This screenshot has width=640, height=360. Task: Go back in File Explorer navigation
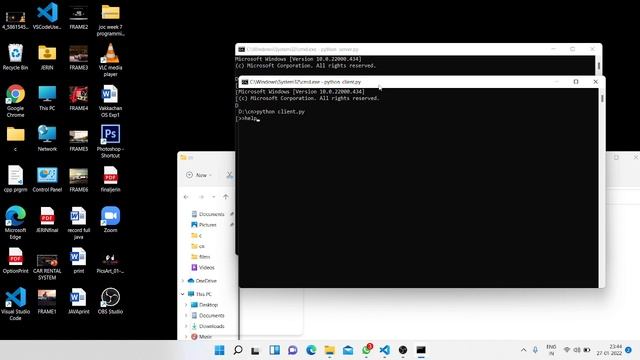point(186,197)
